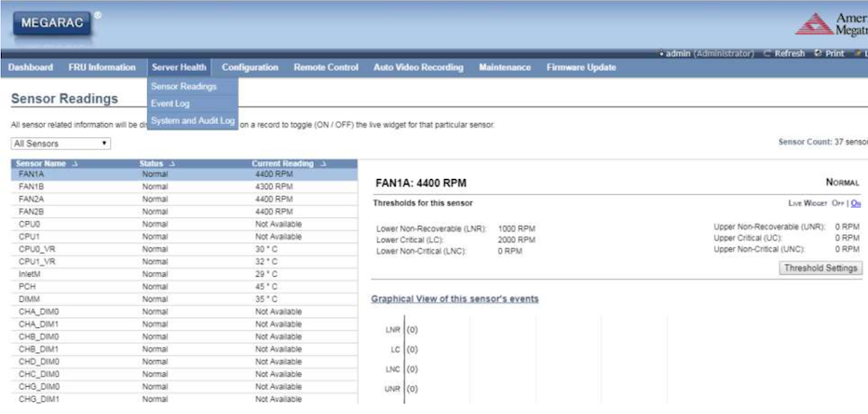
Task: Click the admin user icon
Action: [661, 53]
